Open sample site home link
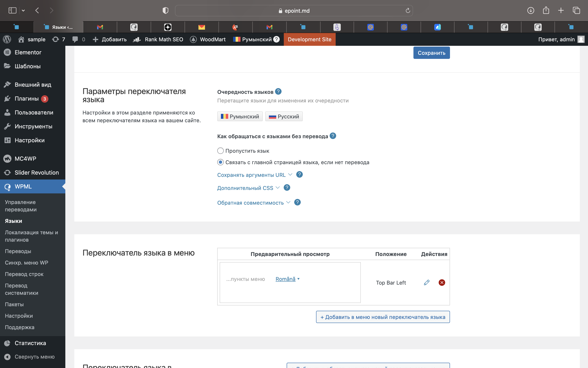The width and height of the screenshot is (588, 368). point(32,39)
